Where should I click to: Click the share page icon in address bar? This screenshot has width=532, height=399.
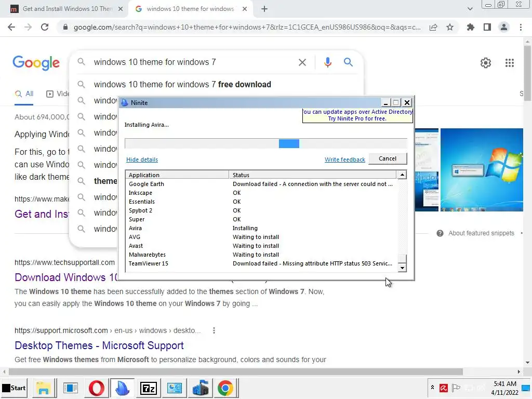tap(433, 27)
